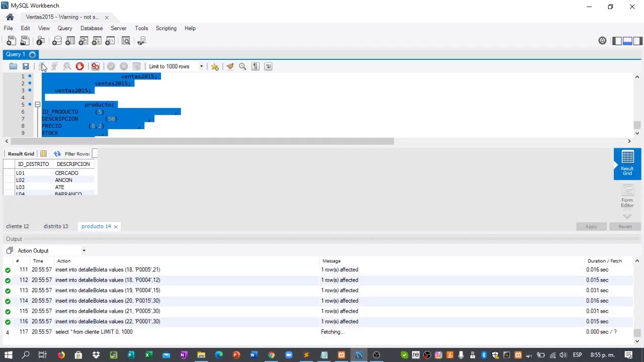Select the Result Grid side panel button
644x362 pixels.
(x=627, y=164)
